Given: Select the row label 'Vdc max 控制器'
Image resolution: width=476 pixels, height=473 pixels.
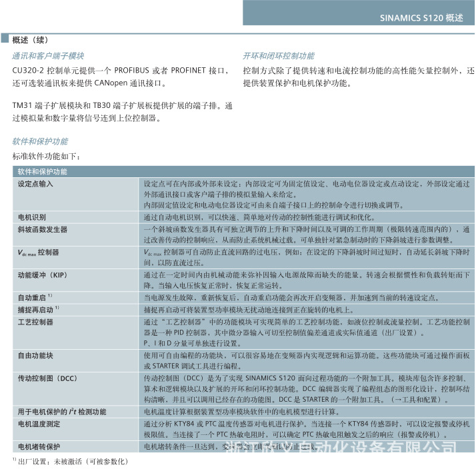Looking at the screenshot, I should coord(38,252).
